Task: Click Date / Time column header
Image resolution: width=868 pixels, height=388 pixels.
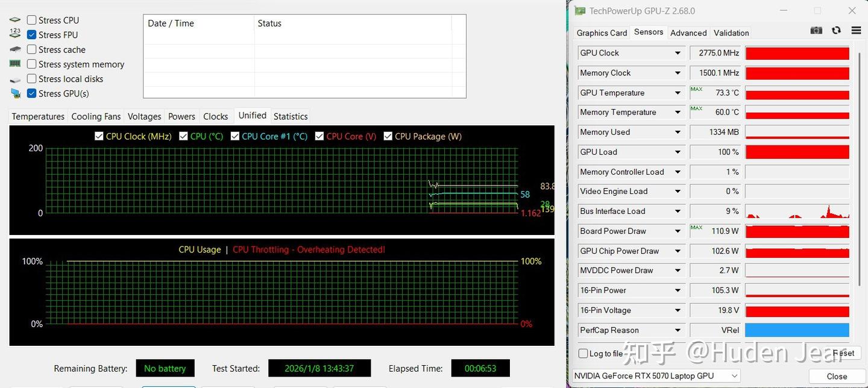Action: click(199, 23)
